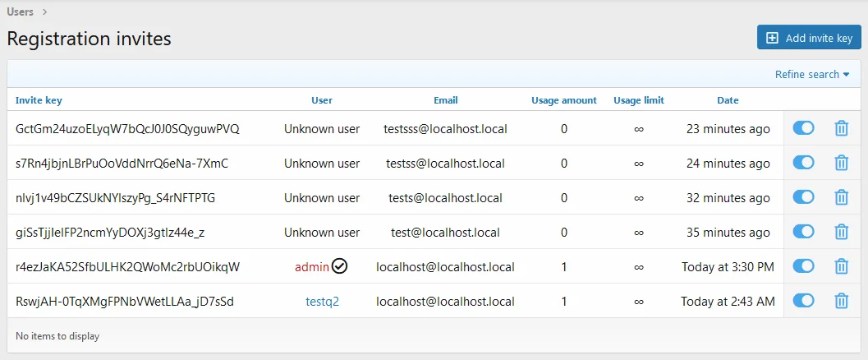Click the plus icon on Add invite key
868x360 pixels.
(772, 38)
